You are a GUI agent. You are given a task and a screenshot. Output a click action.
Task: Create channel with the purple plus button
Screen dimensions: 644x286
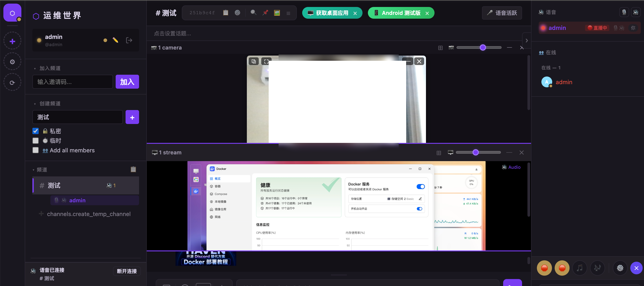(x=132, y=117)
